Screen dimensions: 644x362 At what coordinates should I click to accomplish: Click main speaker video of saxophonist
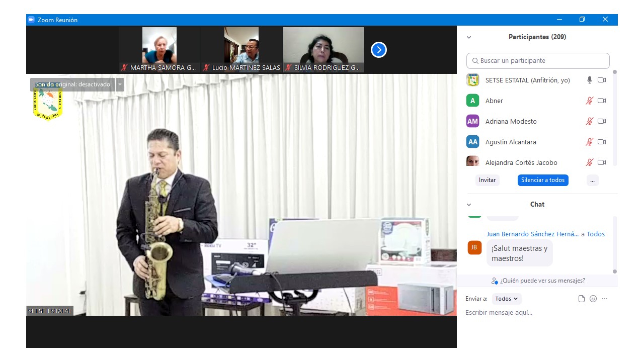click(x=242, y=195)
